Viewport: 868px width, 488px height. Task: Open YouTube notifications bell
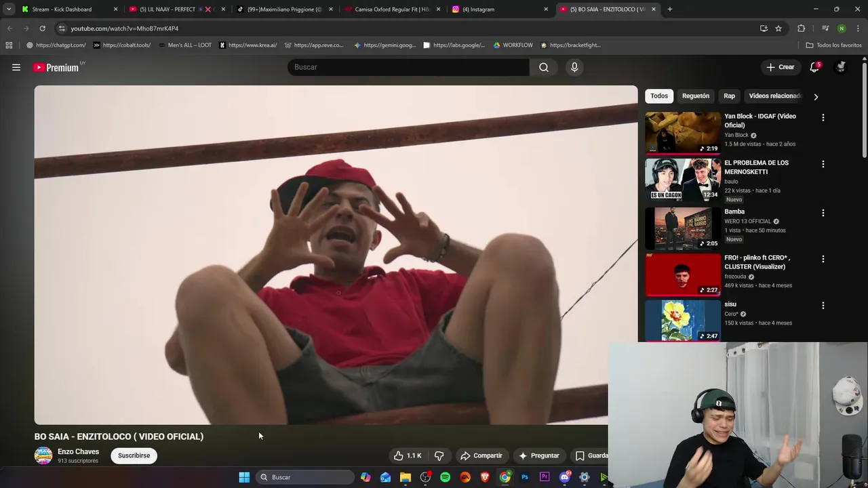point(814,67)
